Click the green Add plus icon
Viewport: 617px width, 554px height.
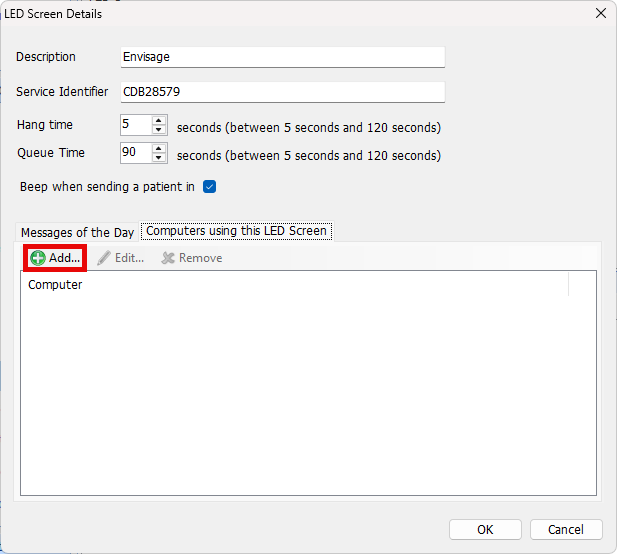pos(38,258)
